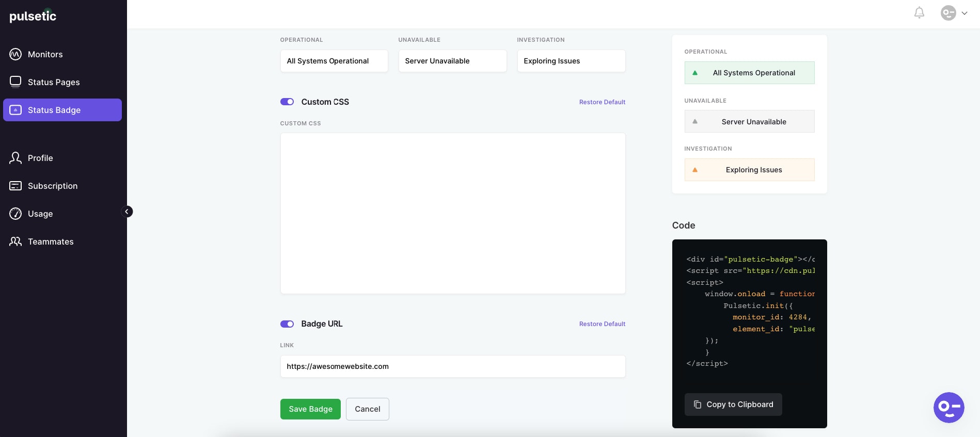Click the Exploring Issues preview badge
The image size is (980, 437).
[x=750, y=170]
